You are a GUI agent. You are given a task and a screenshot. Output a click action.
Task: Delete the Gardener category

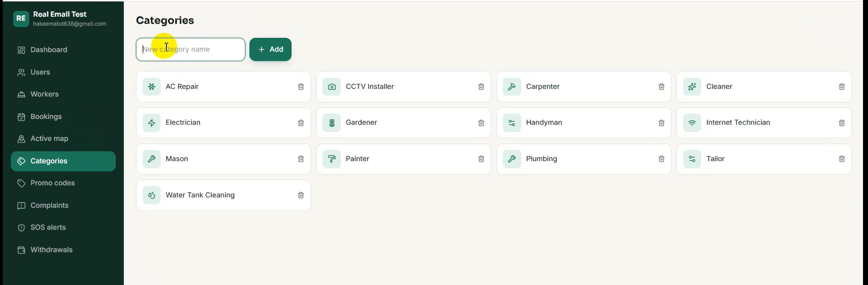(481, 123)
